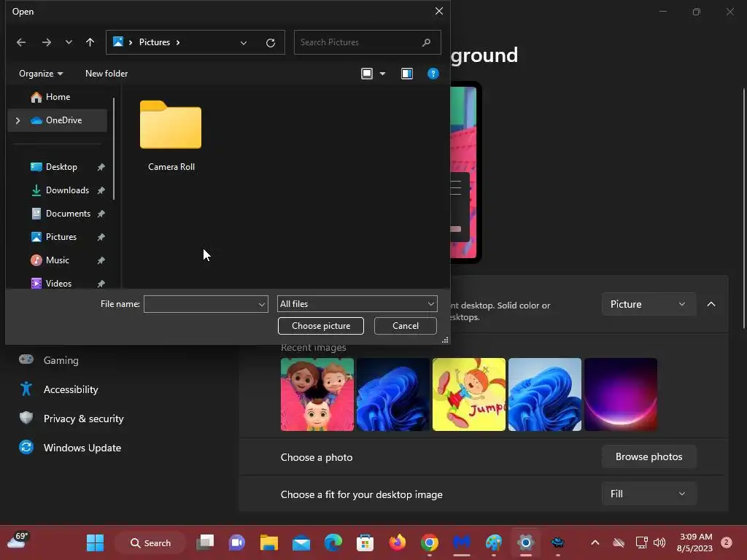Open Google Chrome from the taskbar
This screenshot has height=560, width=747.
[429, 542]
